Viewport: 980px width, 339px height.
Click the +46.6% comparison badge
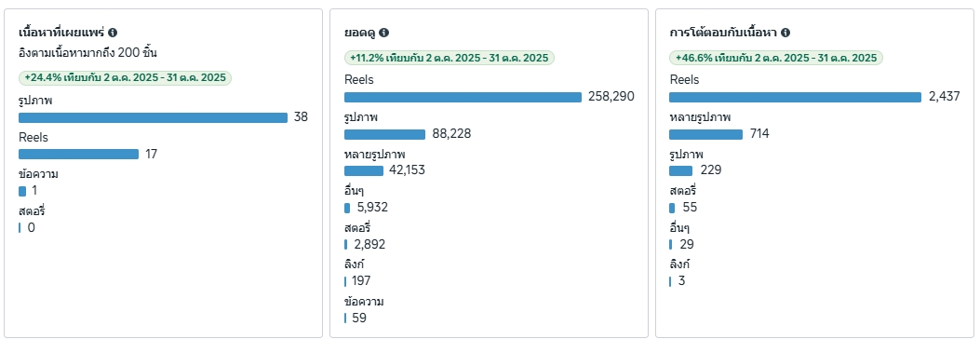(776, 58)
